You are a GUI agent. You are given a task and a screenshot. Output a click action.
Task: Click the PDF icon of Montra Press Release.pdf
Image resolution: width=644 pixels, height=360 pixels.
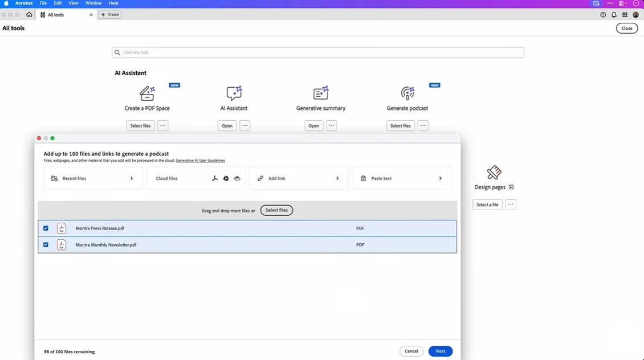click(x=61, y=228)
